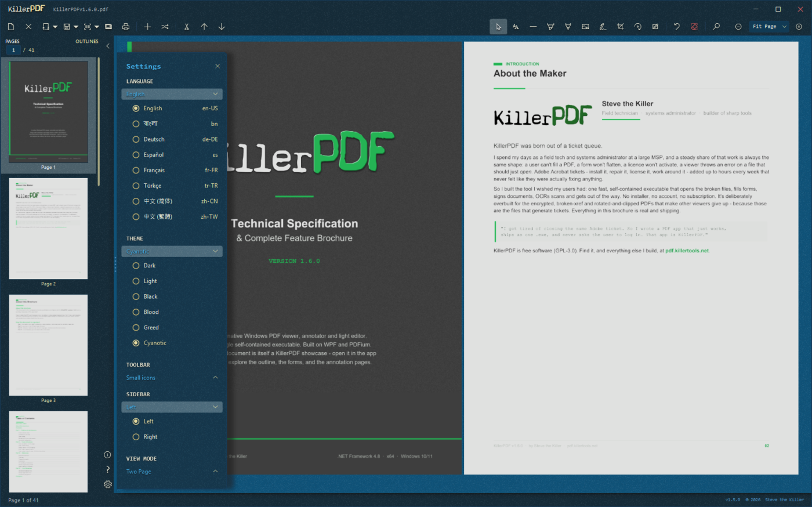Close the Settings panel

coord(217,66)
